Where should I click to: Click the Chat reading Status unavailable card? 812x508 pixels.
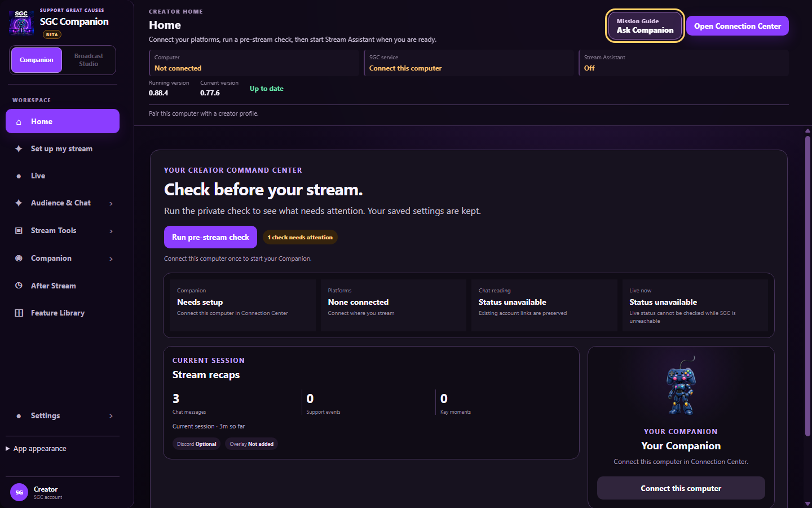point(544,305)
